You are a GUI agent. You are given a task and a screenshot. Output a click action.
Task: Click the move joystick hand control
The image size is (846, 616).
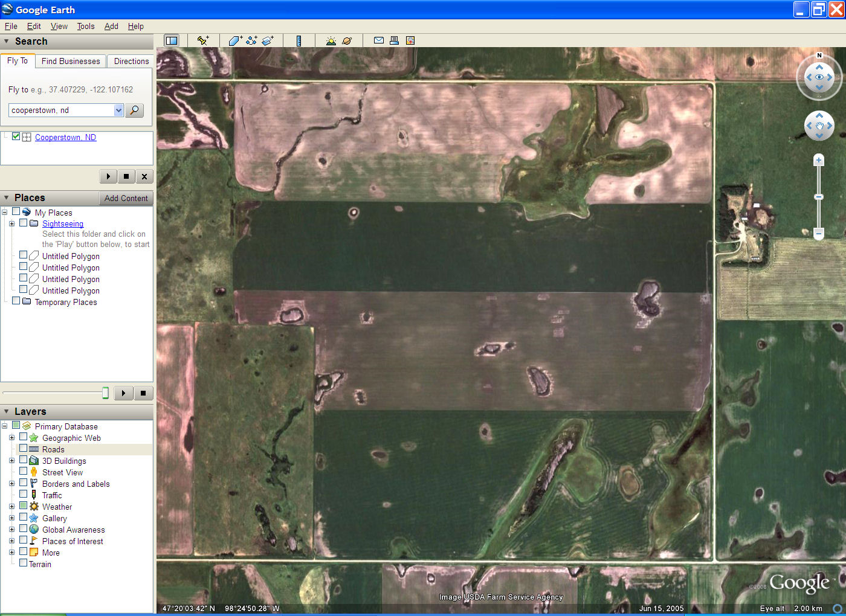(x=819, y=126)
